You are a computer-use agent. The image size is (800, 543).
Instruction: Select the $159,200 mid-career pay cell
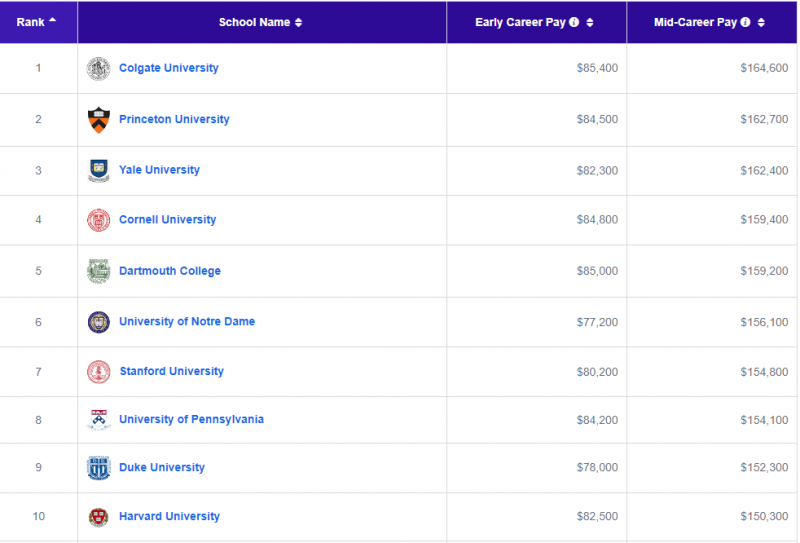pos(712,272)
